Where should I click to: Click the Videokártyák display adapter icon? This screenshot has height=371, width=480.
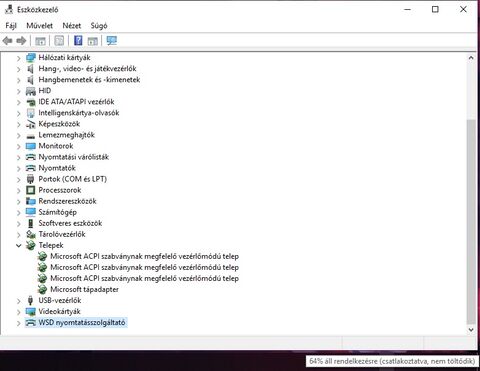point(31,312)
